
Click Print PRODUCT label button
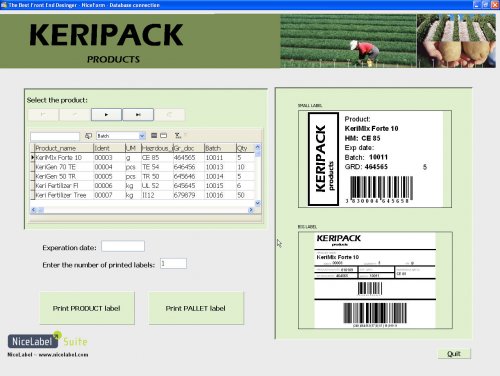(x=87, y=308)
